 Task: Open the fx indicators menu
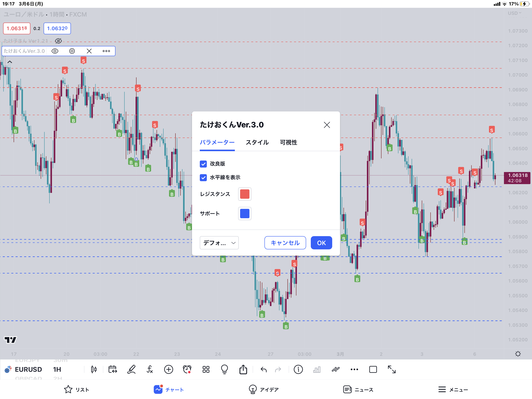(x=150, y=369)
